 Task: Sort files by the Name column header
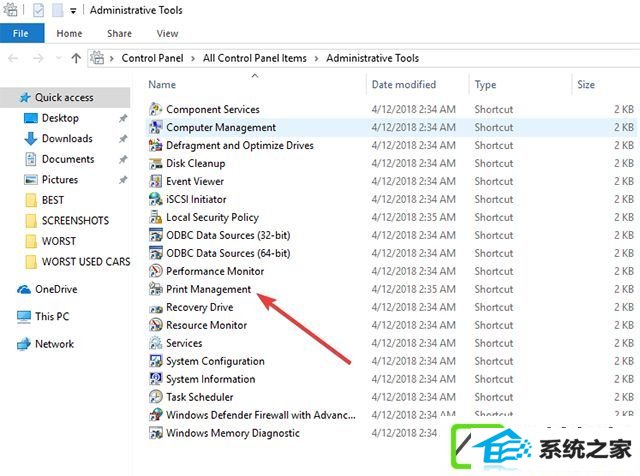(162, 85)
